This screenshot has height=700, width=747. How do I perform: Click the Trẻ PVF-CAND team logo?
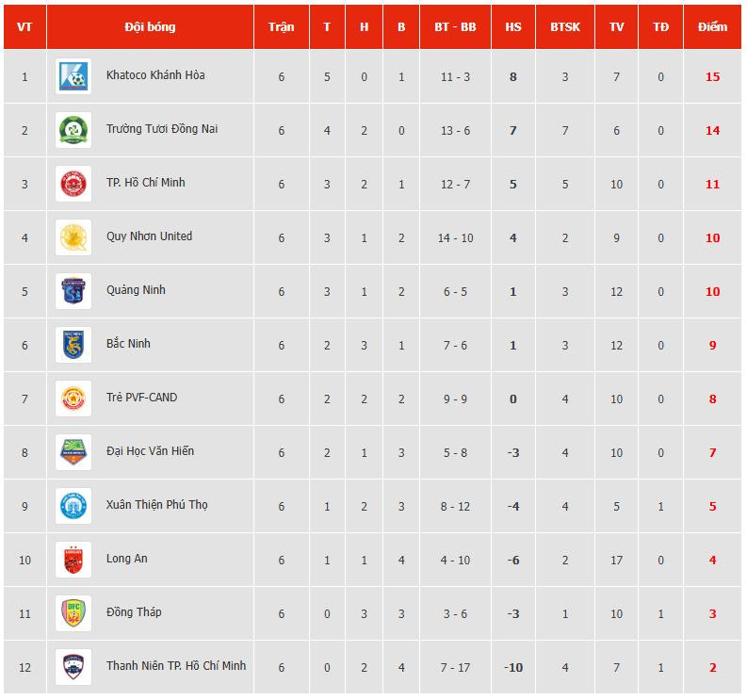(73, 399)
